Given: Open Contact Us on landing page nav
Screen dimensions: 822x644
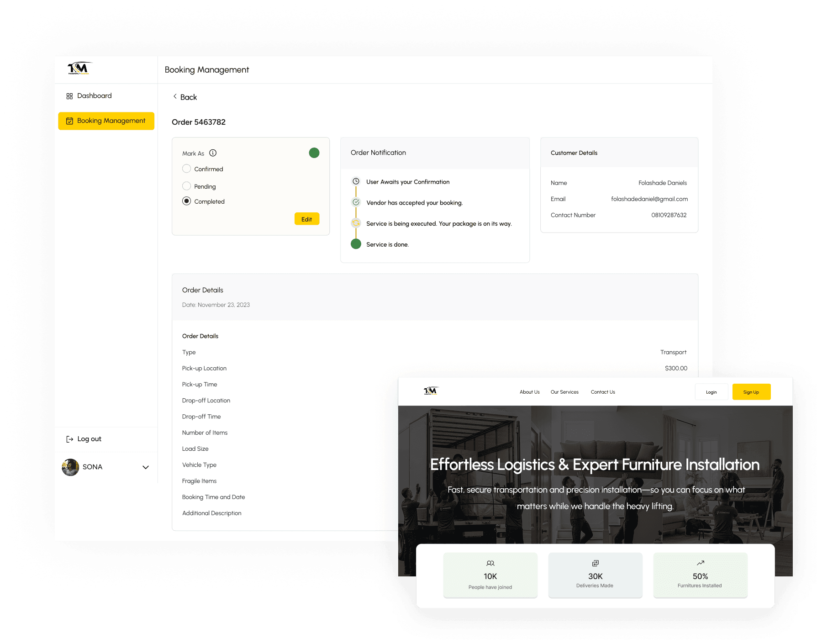Looking at the screenshot, I should click(603, 392).
